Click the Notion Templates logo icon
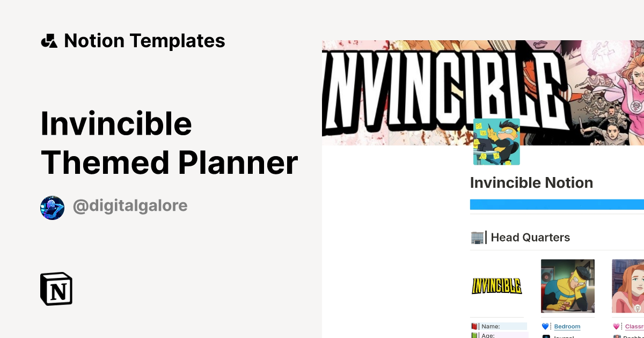This screenshot has width=644, height=338. point(49,40)
